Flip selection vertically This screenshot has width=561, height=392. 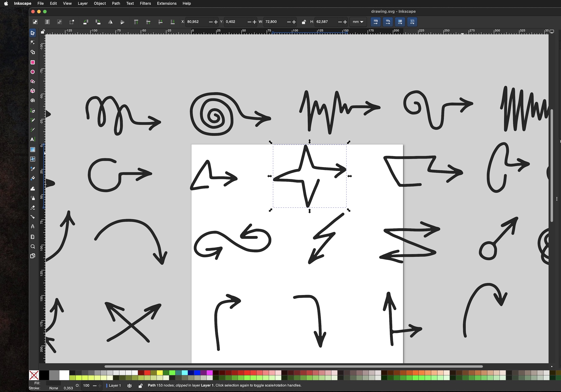tap(122, 22)
